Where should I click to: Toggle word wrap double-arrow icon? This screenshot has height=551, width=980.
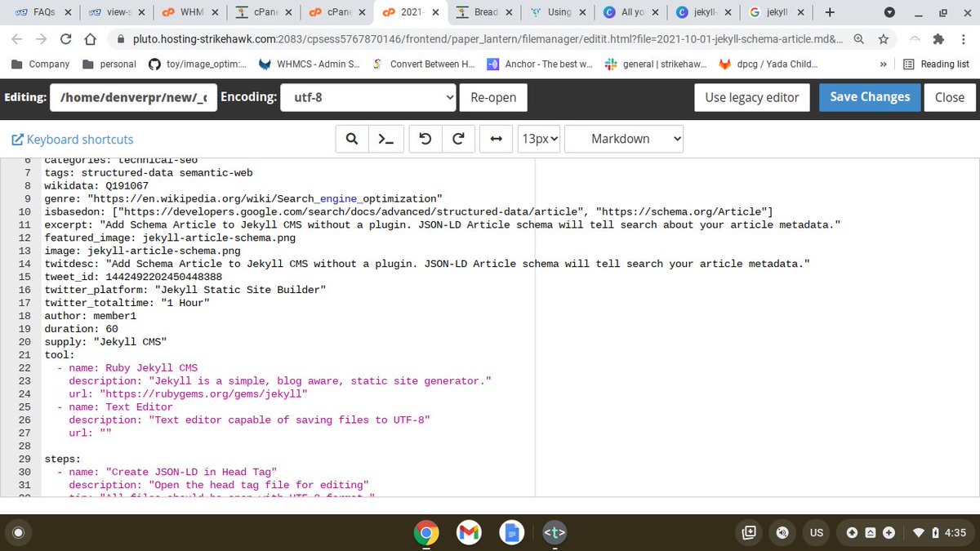[495, 139]
